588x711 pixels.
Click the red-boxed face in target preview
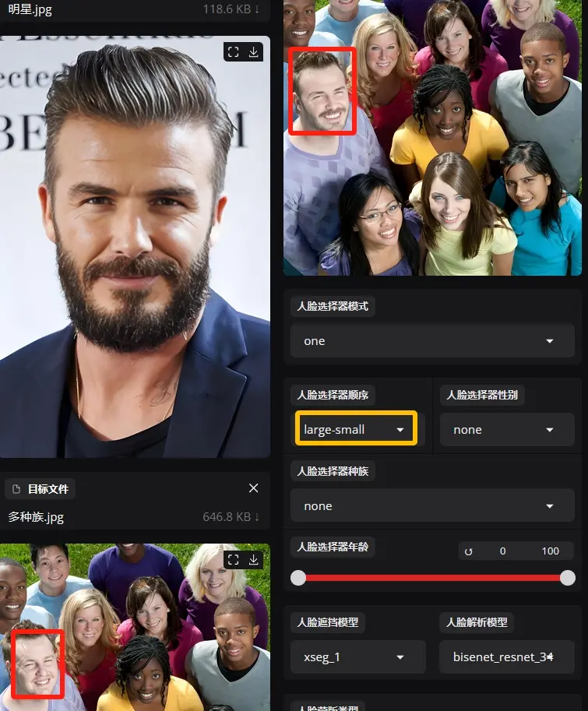coord(32,663)
